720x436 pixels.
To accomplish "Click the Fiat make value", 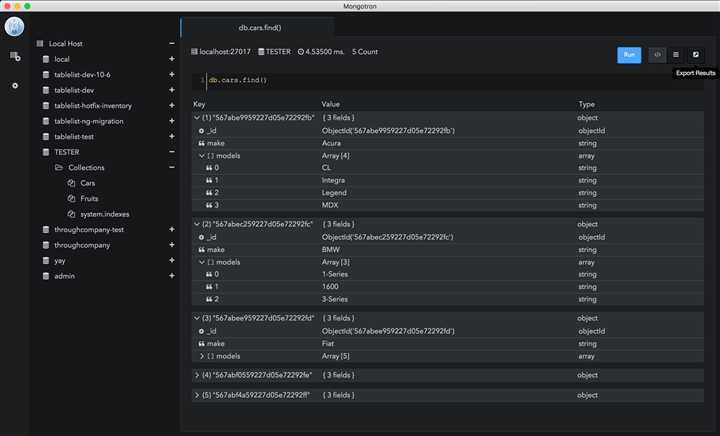I will coord(328,343).
